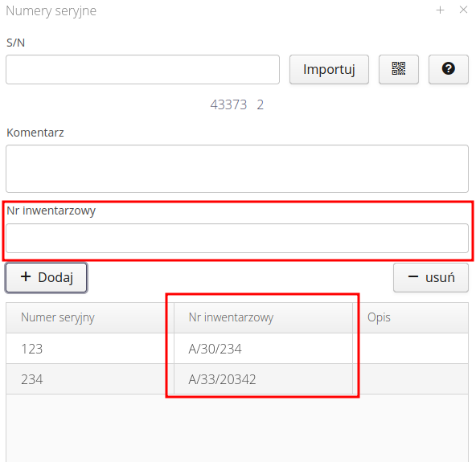Sort by Numer seryjny column header

(90, 317)
